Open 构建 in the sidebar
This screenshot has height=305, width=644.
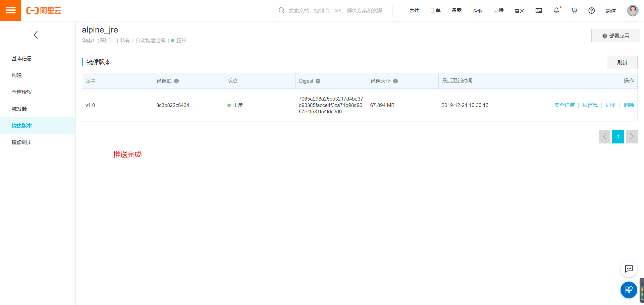coord(38,75)
